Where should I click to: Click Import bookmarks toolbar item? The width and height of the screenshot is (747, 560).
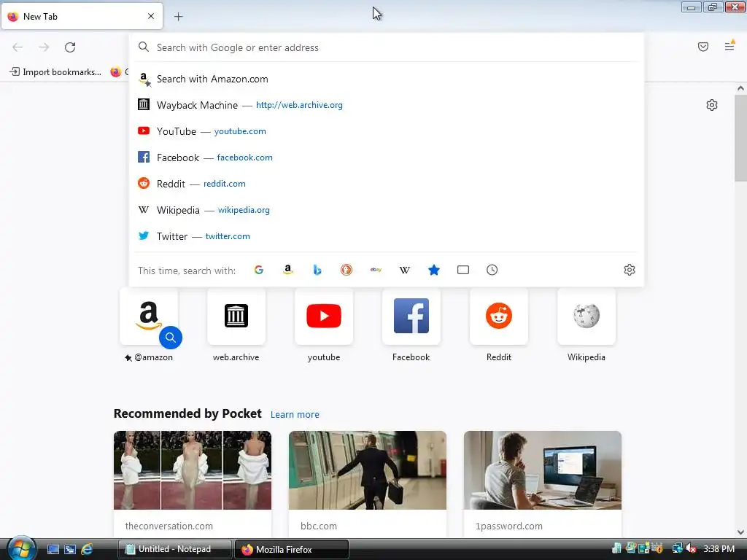pos(55,72)
